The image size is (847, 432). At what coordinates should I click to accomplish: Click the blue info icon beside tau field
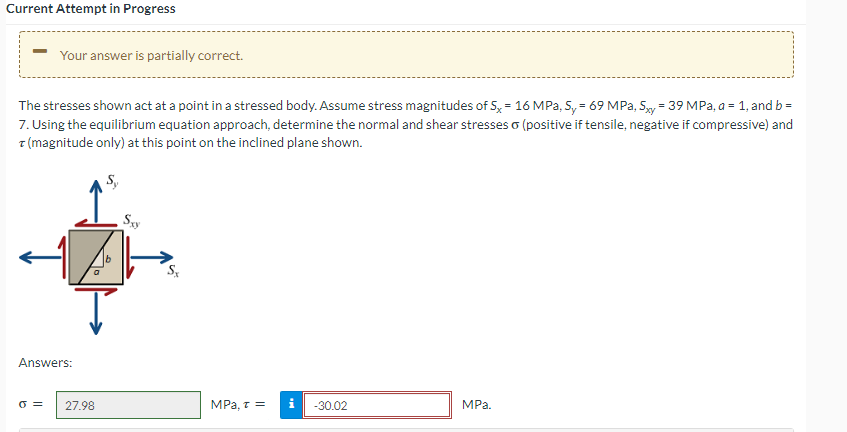pyautogui.click(x=291, y=405)
